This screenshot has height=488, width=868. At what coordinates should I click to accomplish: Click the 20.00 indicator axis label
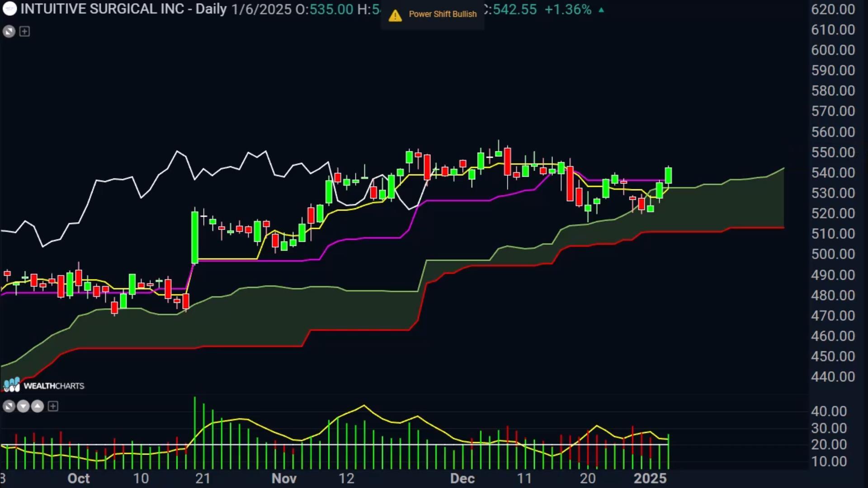[829, 444]
